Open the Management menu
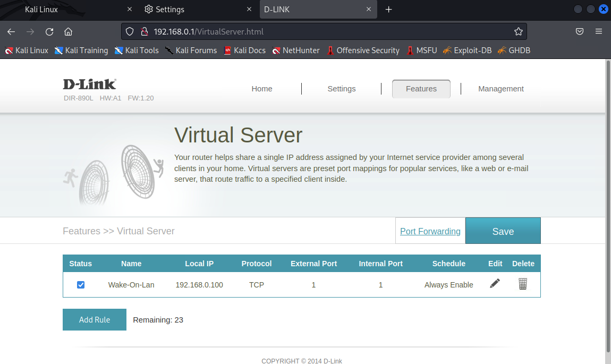Viewport: 611px width, 364px height. (500, 89)
